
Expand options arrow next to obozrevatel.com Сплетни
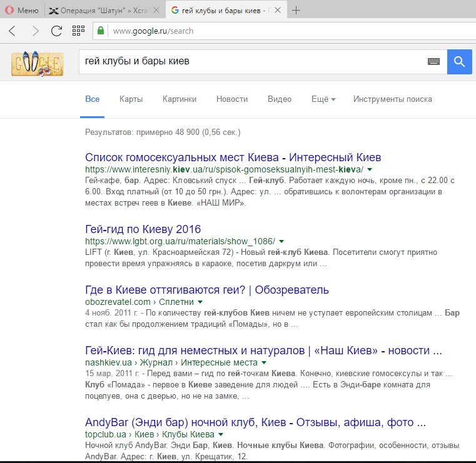(x=200, y=302)
